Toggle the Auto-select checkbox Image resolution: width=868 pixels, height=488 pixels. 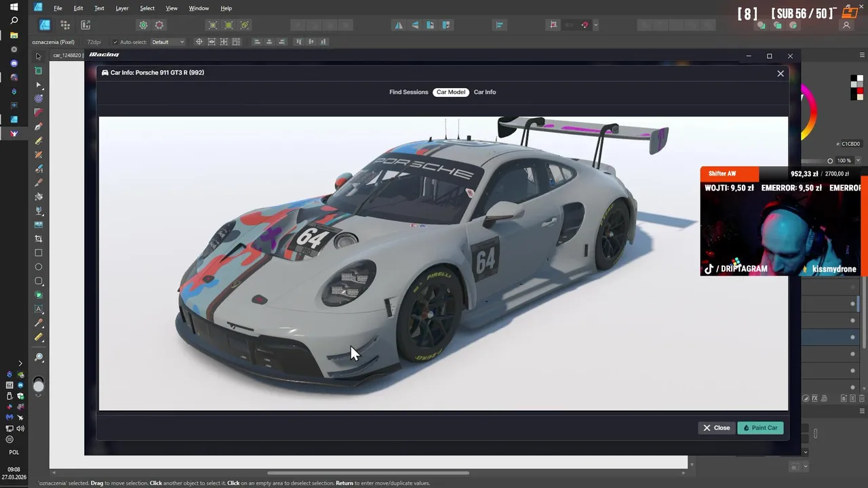point(115,42)
